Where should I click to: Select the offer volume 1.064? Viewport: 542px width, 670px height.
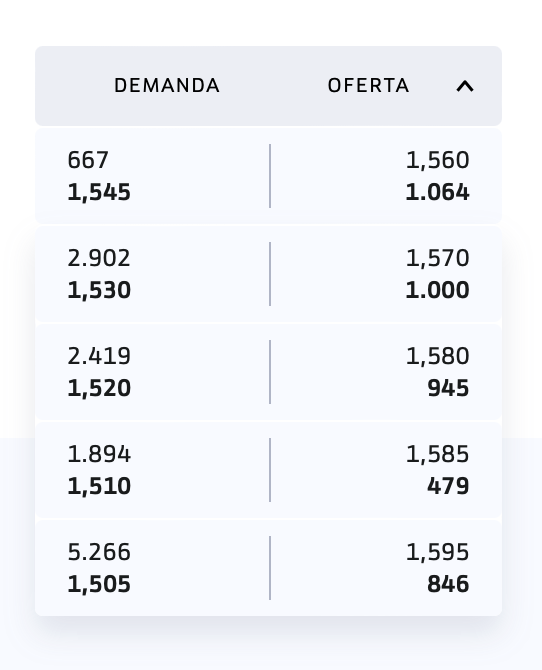(x=437, y=192)
